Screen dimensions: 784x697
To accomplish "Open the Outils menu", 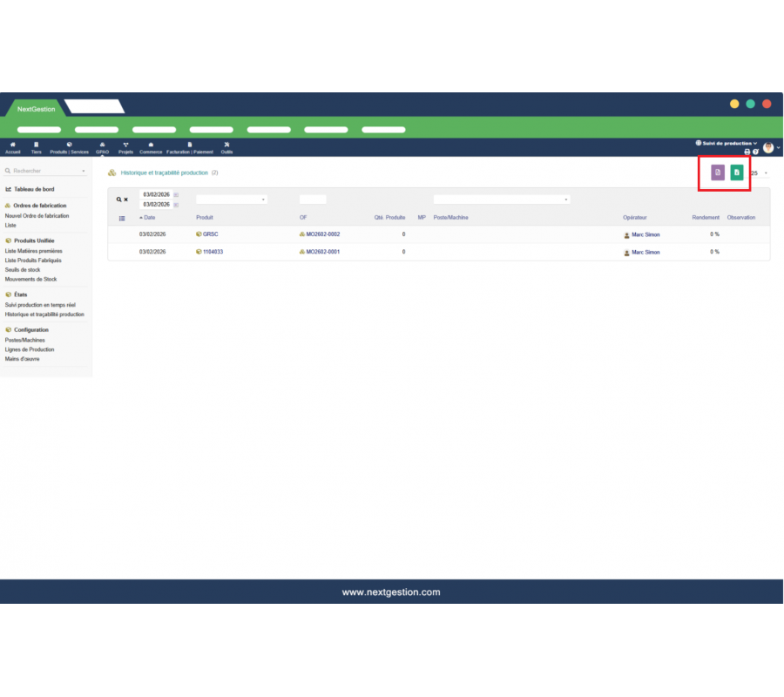I will point(226,147).
